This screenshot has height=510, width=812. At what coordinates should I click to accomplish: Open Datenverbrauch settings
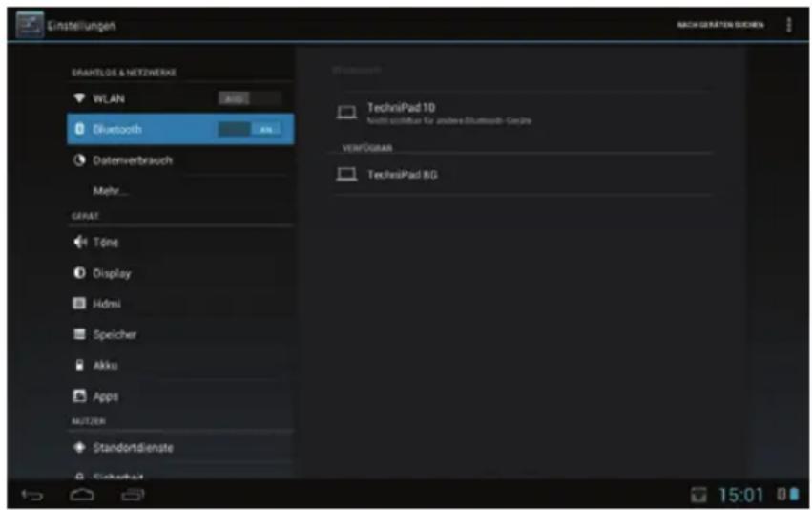(180, 160)
